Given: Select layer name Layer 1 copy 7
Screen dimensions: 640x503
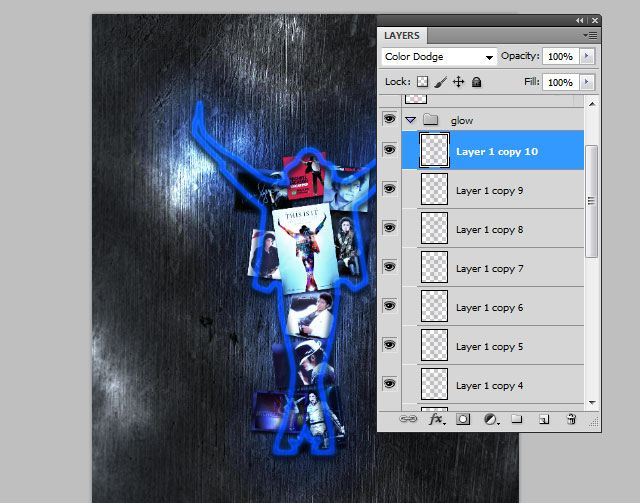Looking at the screenshot, I should pos(489,269).
